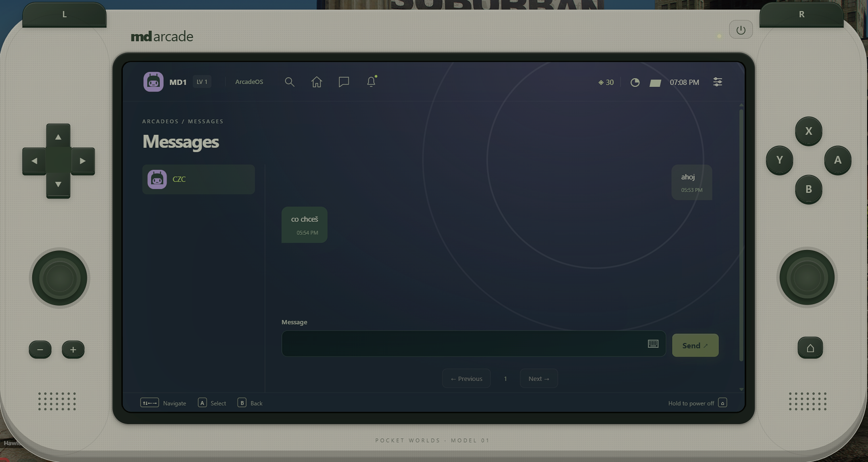The image size is (868, 462).
Task: Open the notifications bell
Action: (371, 82)
